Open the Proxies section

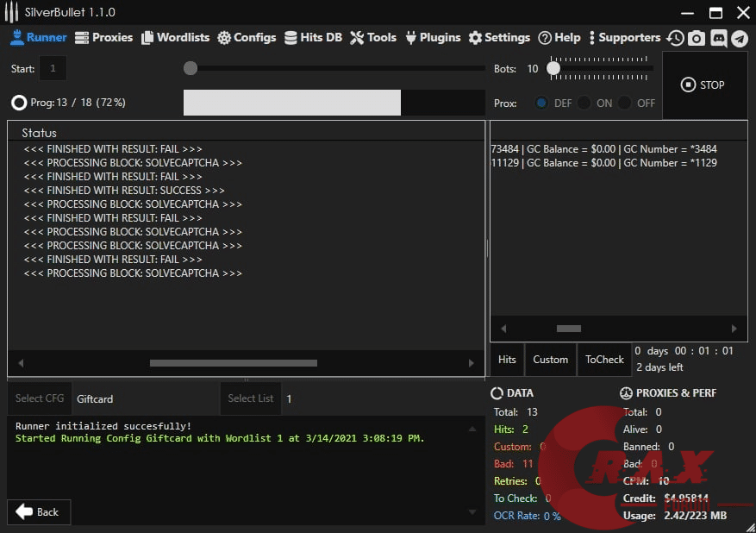click(103, 38)
